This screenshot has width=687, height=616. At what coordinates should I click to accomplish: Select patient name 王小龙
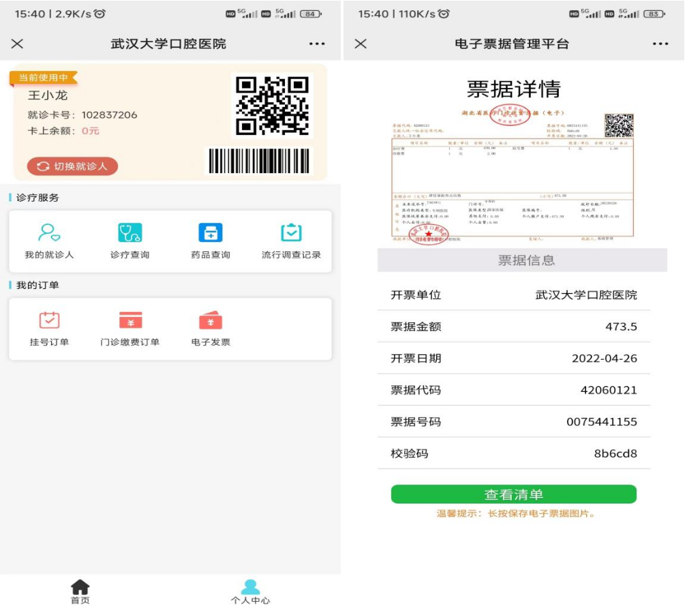point(48,95)
